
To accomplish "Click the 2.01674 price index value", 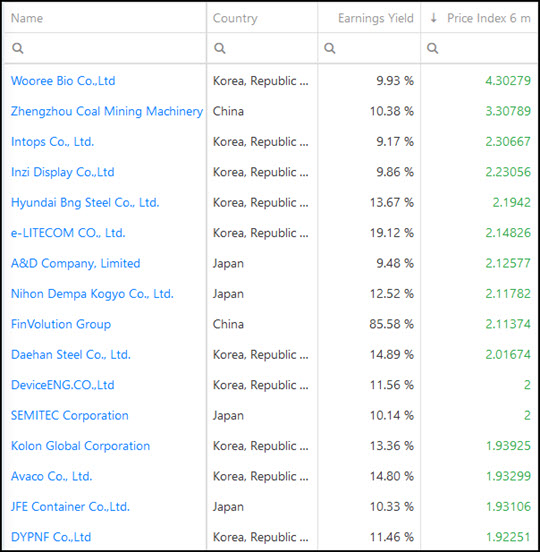I will [x=508, y=355].
